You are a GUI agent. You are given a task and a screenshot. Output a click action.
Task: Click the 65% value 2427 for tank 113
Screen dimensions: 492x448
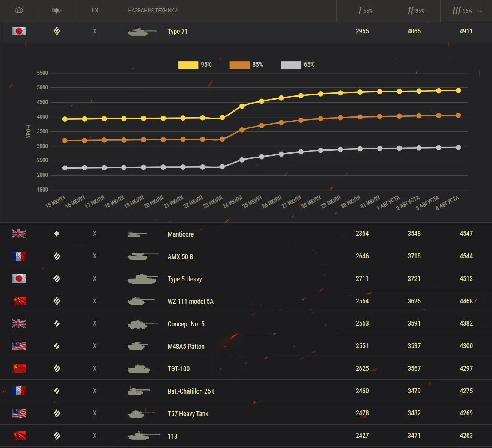pyautogui.click(x=362, y=436)
